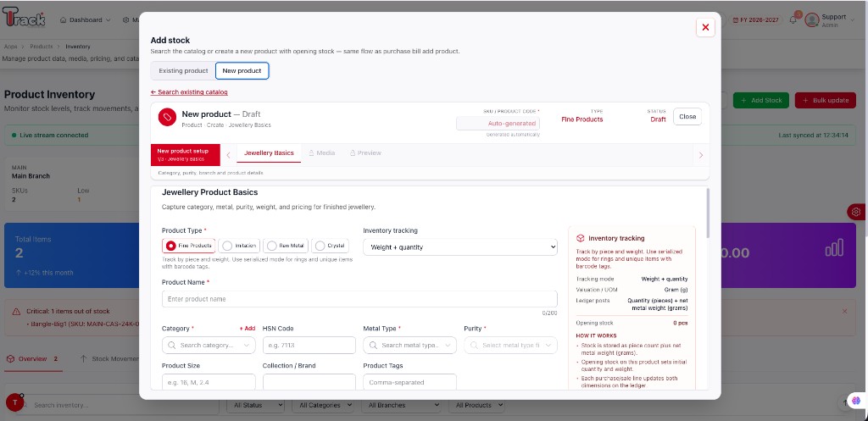The height and width of the screenshot is (421, 868).
Task: Dismiss the critical stock alert with X
Action: point(844,312)
